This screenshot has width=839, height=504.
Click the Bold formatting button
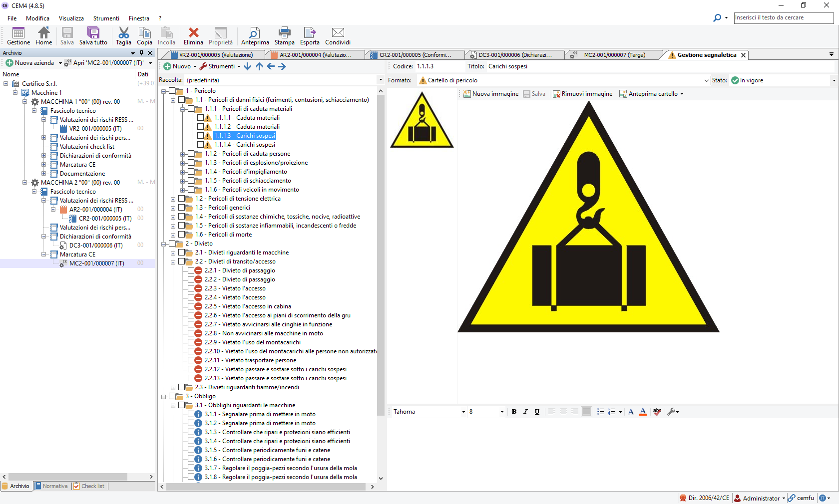[514, 412]
